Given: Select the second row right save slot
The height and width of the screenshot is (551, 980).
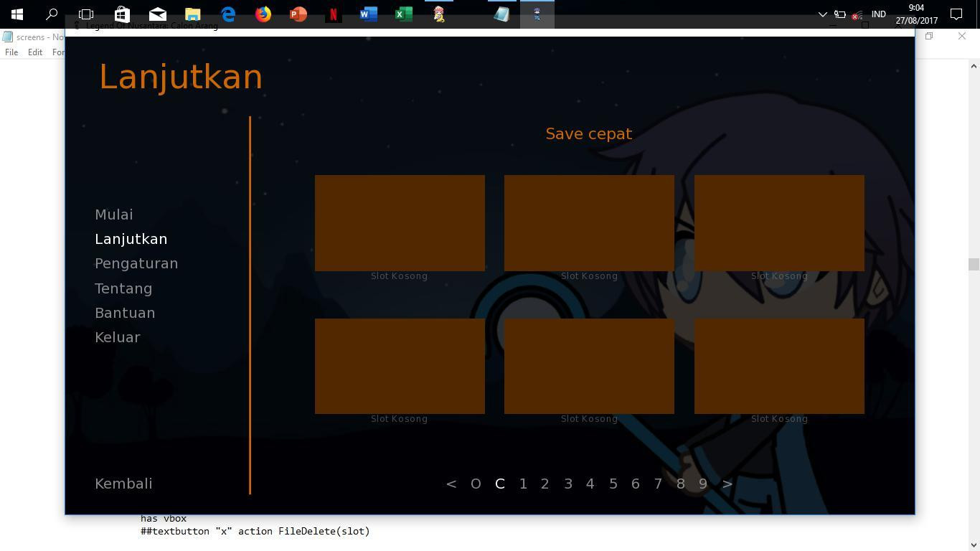Looking at the screenshot, I should [779, 366].
